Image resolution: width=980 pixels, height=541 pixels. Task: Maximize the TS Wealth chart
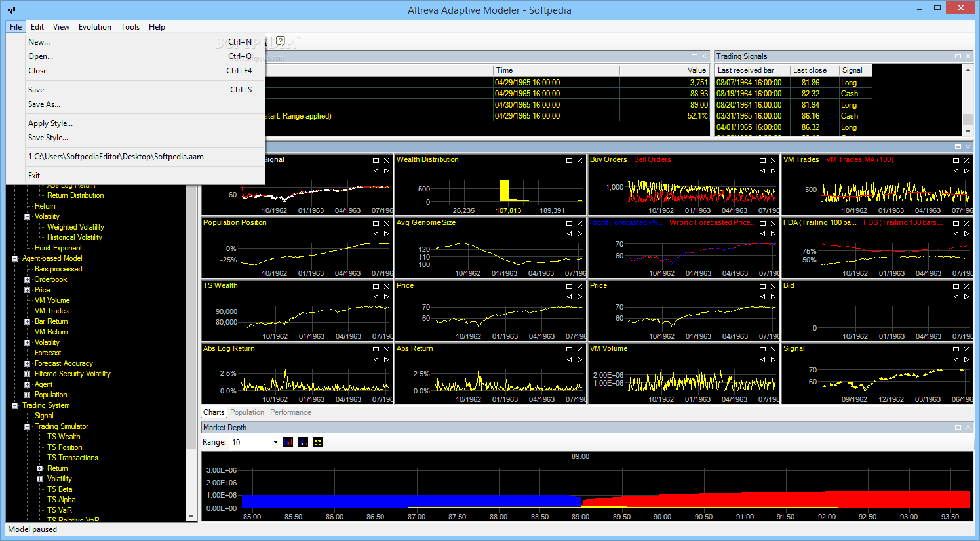click(376, 286)
